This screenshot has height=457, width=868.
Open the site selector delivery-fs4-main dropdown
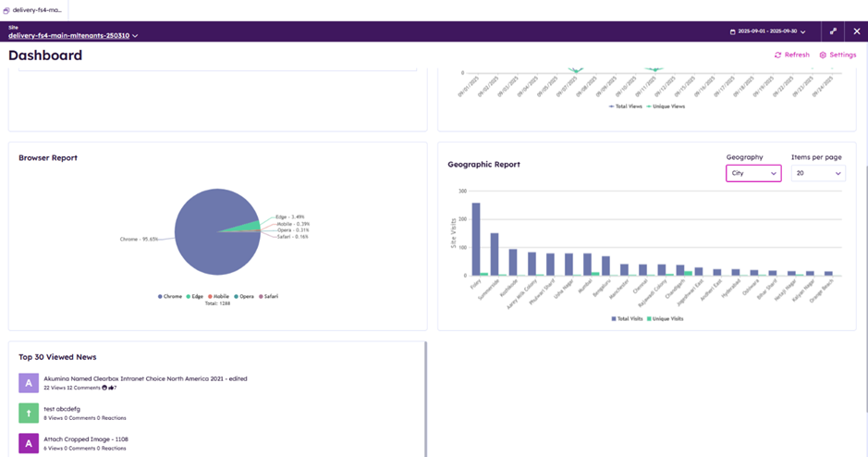[x=74, y=35]
